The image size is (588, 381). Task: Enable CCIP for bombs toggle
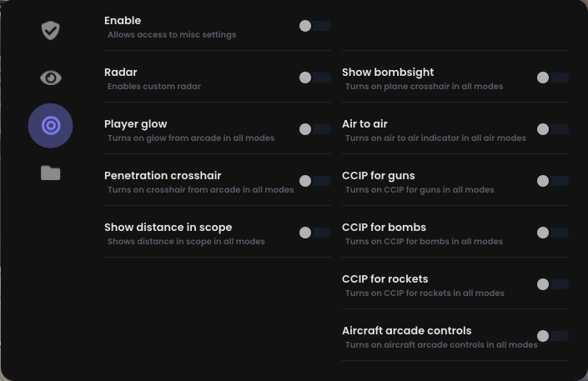tap(552, 233)
